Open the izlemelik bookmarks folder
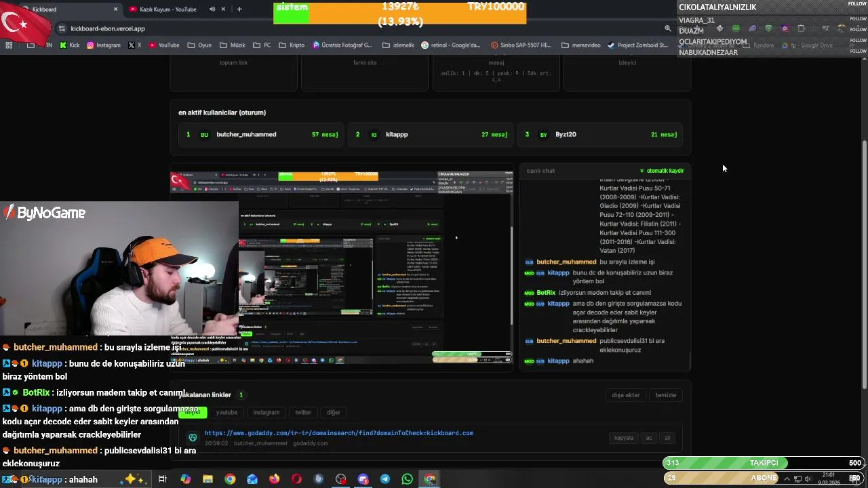The width and height of the screenshot is (868, 488). click(x=398, y=45)
